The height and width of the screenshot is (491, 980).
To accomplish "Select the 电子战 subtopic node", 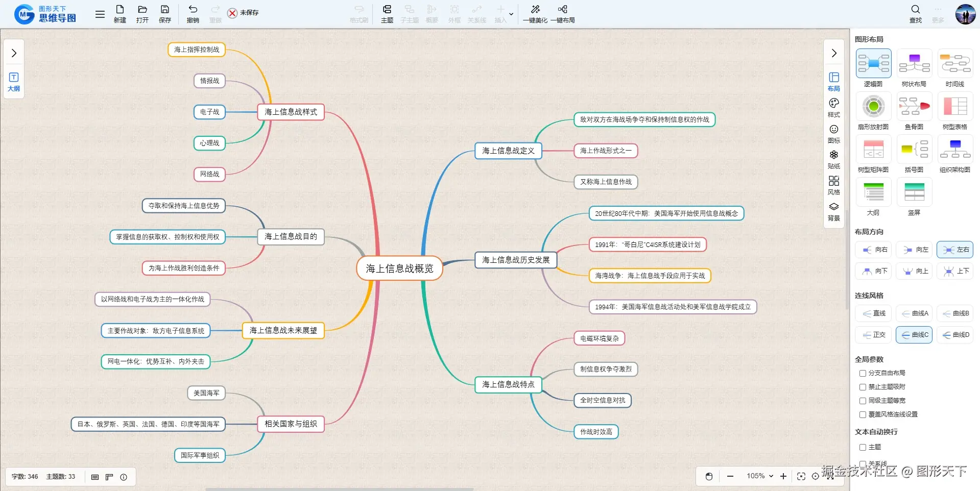I will [209, 112].
